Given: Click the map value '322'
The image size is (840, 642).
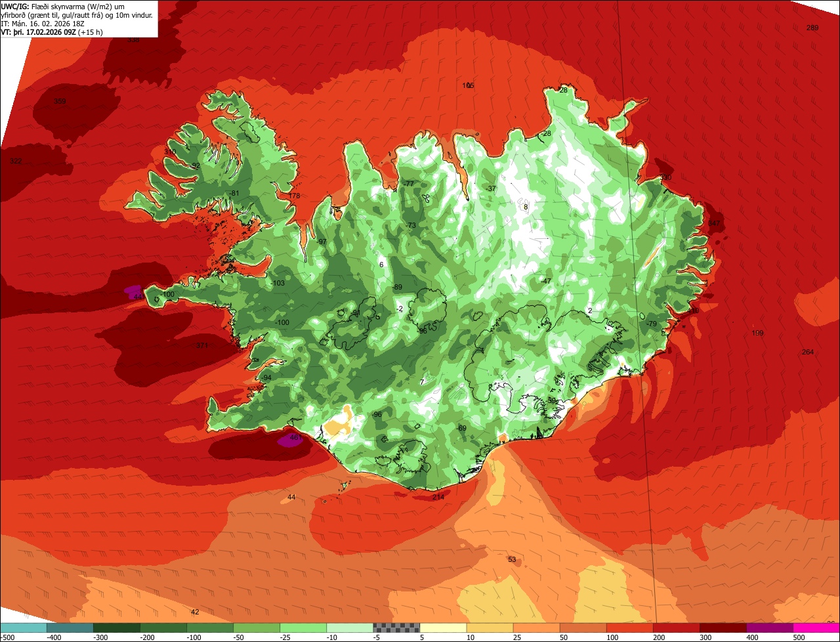Looking at the screenshot, I should pos(16,161).
